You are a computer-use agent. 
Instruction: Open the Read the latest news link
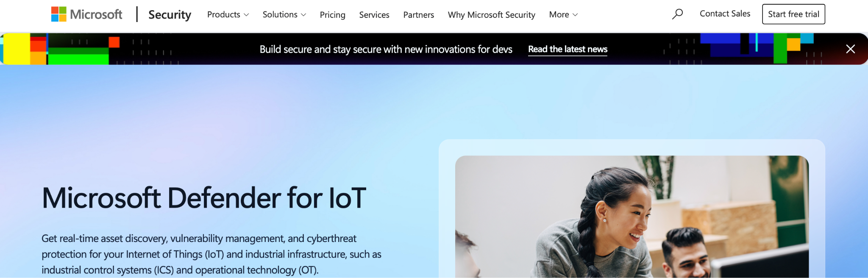(x=568, y=49)
